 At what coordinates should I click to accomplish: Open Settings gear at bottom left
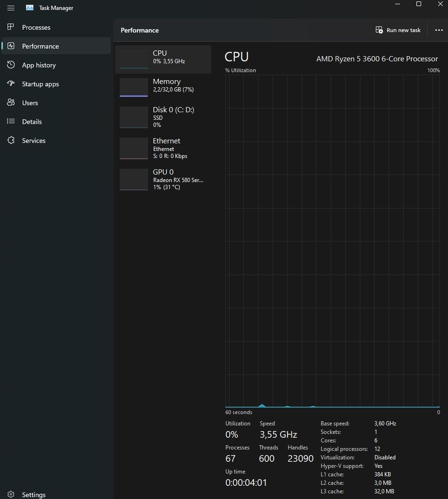[11, 495]
